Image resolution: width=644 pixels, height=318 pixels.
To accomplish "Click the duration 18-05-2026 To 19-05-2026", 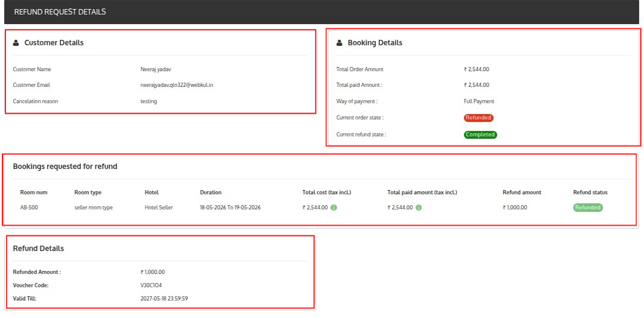I will coord(230,208).
